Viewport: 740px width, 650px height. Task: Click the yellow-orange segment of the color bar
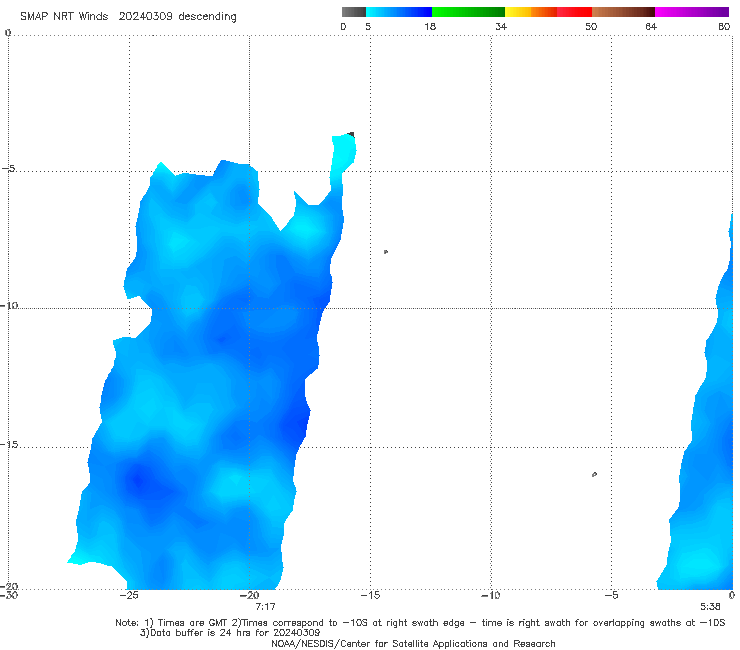(530, 12)
